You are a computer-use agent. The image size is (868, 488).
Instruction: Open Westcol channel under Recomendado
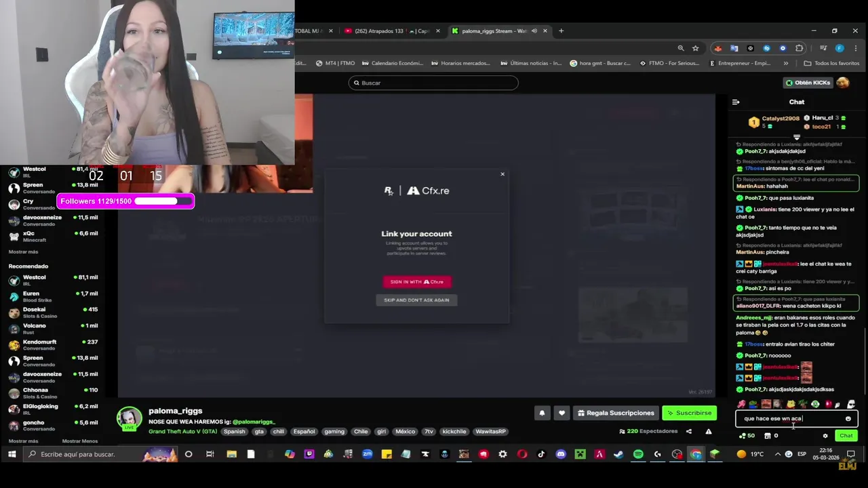point(54,280)
